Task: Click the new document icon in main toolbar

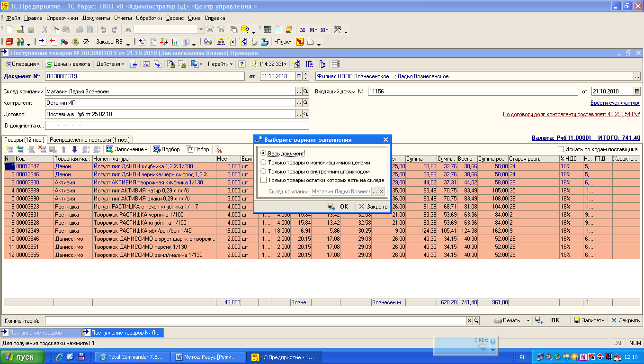Action: [9, 29]
